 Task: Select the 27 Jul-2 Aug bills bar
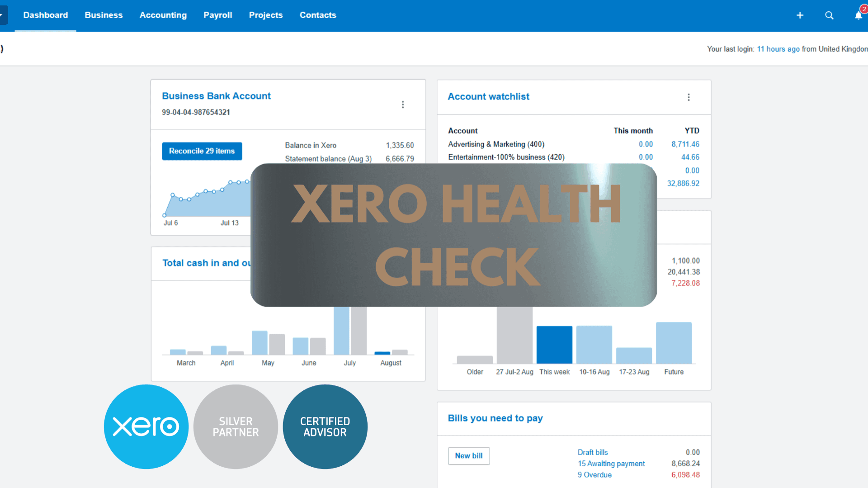(514, 335)
